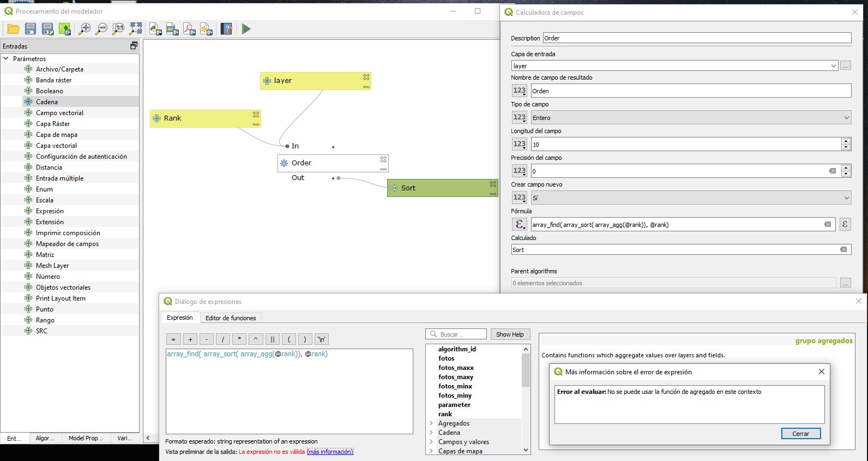
Task: Export the model as an SVG
Action: (206, 29)
